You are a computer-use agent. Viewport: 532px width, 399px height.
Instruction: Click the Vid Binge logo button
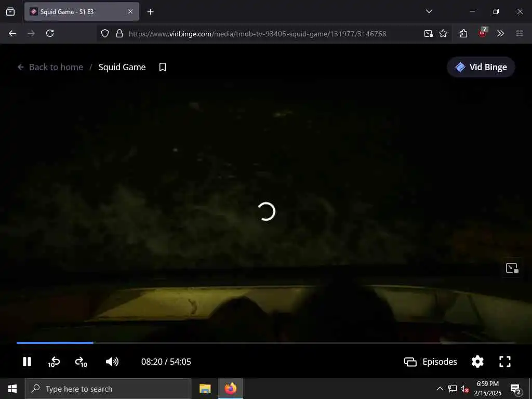coord(481,67)
